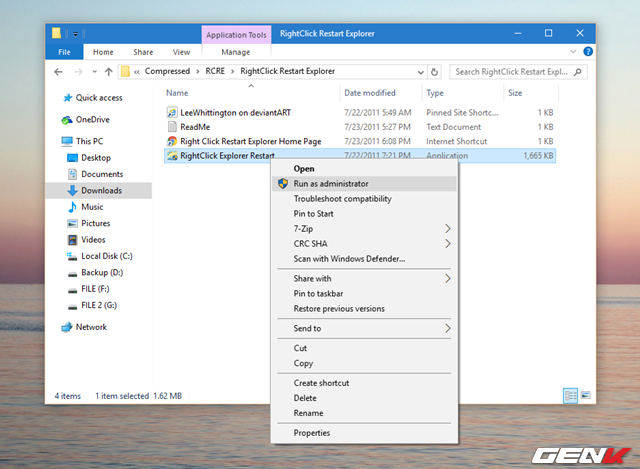Select the Downloads arrow icon

coord(72,190)
